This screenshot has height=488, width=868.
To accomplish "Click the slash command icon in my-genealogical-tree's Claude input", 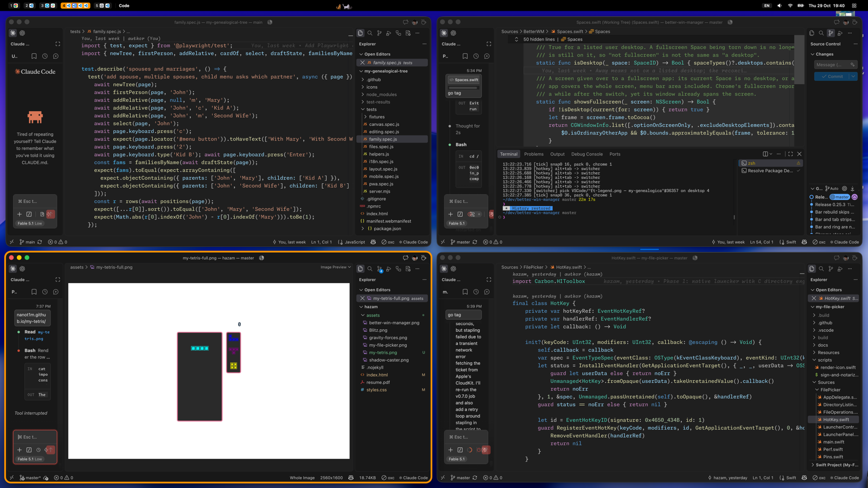I will click(29, 214).
